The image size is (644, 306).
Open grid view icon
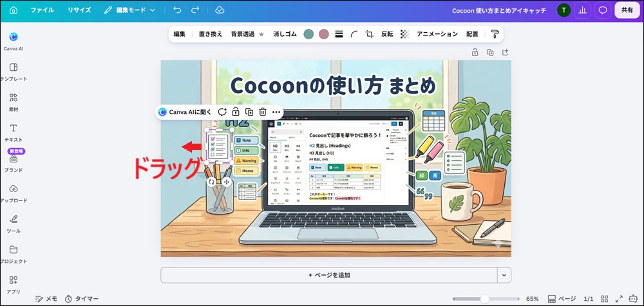[605, 299]
